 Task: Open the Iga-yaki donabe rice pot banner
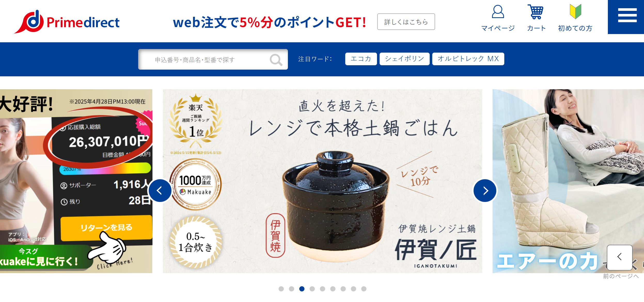[x=322, y=181]
